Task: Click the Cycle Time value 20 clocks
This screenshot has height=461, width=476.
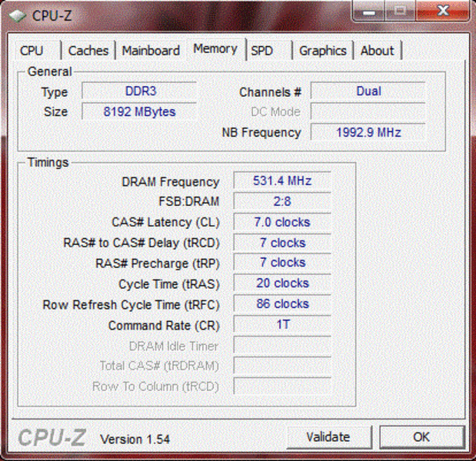Action: (x=282, y=283)
